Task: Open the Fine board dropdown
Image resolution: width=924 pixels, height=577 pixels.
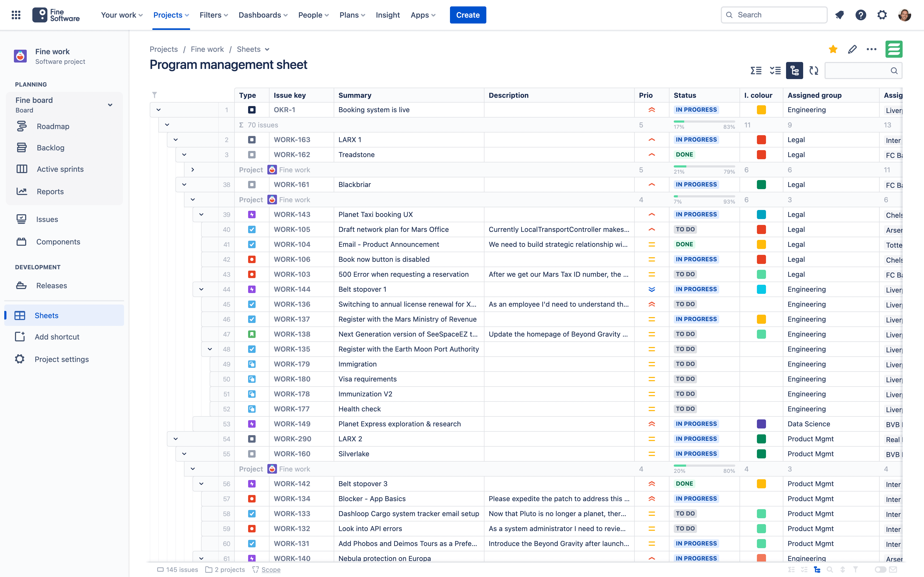Action: click(110, 105)
